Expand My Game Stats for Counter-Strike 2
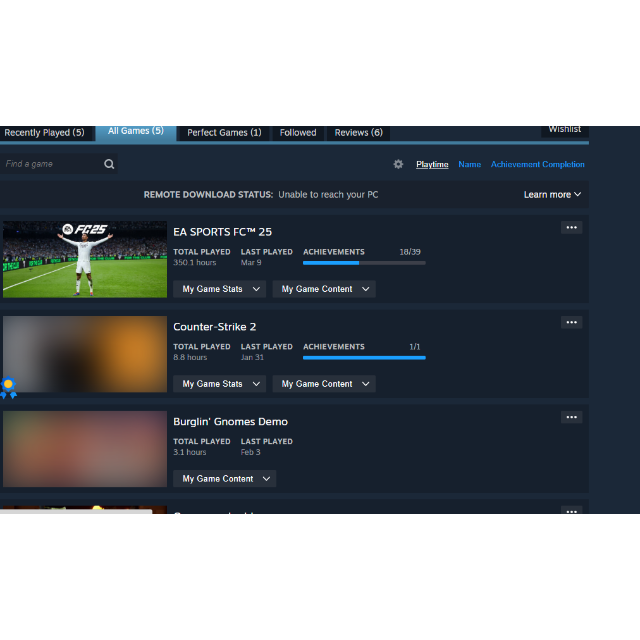This screenshot has width=640, height=640. (220, 384)
